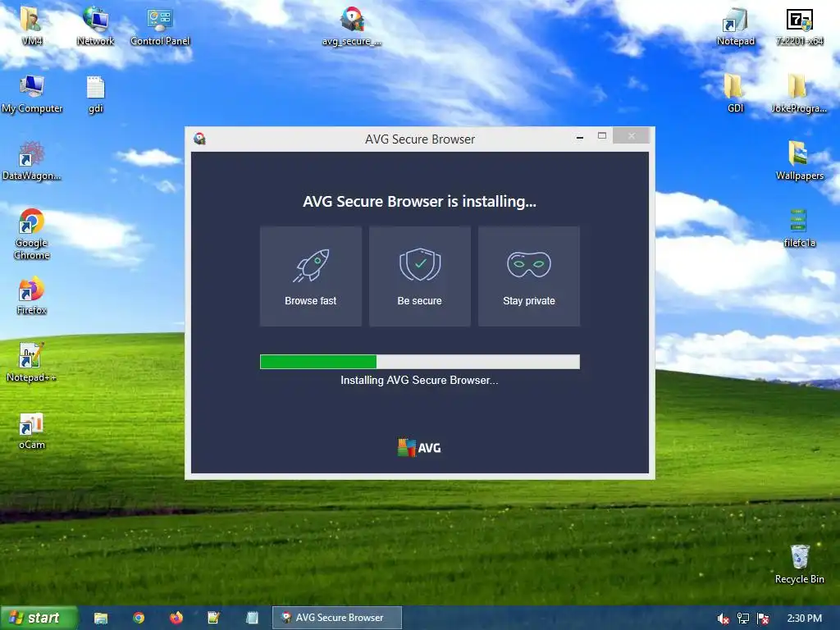
Task: Launch Chrome from taskbar quick launch
Action: (139, 618)
